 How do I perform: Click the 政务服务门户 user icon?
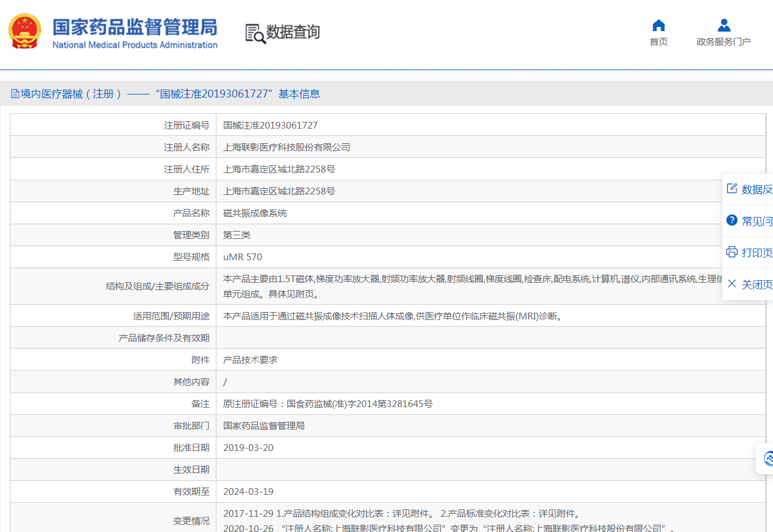724,25
